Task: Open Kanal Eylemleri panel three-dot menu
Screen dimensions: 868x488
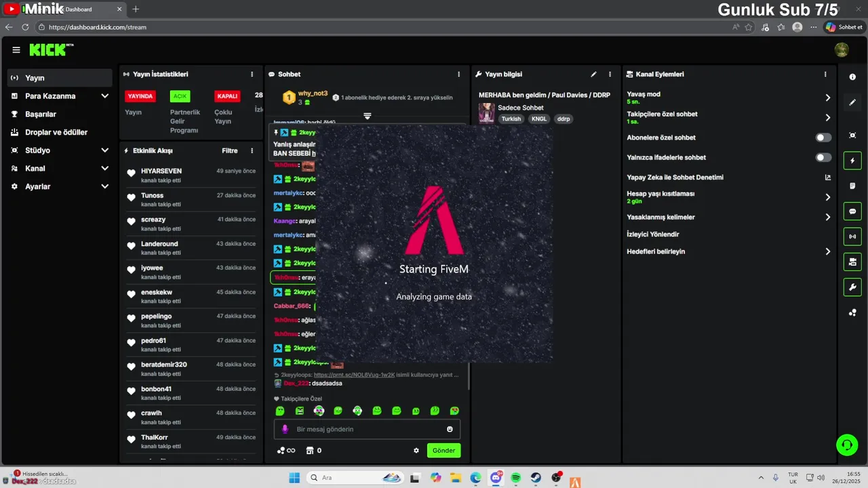Action: click(x=825, y=75)
